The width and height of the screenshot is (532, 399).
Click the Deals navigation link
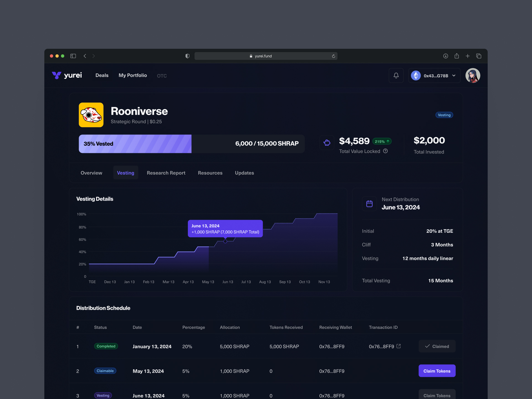click(102, 75)
